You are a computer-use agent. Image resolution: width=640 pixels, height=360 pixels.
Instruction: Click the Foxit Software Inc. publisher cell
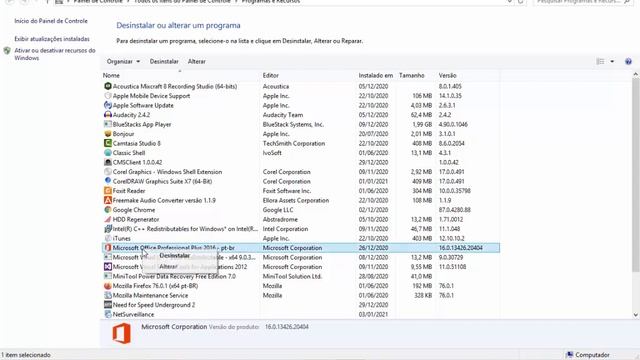pyautogui.click(x=287, y=191)
